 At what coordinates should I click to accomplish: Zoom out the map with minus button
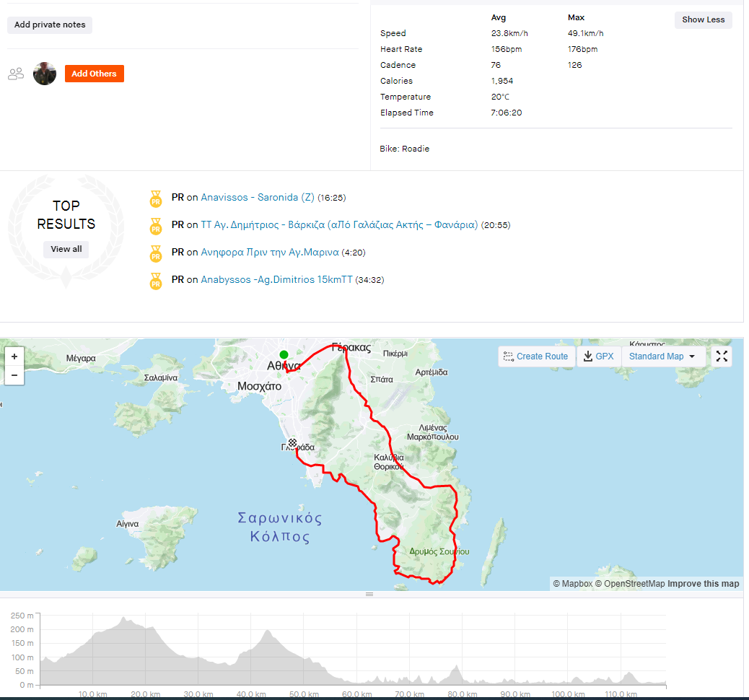pos(14,375)
